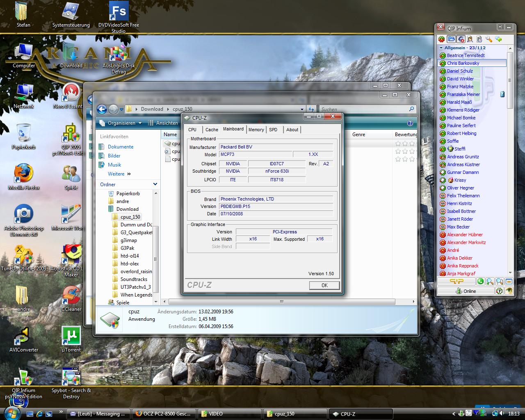The image size is (525, 420).
Task: Click the Name column header
Action: [170, 135]
